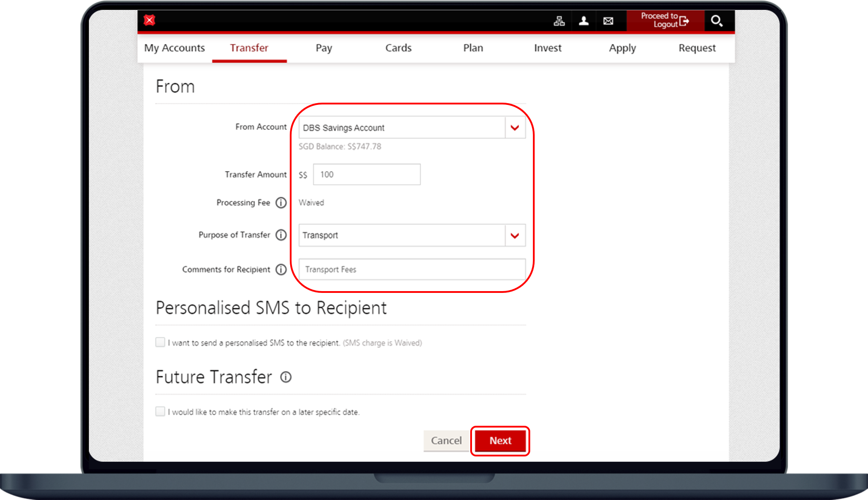The image size is (868, 500).
Task: Click Future Transfer info icon
Action: point(286,377)
